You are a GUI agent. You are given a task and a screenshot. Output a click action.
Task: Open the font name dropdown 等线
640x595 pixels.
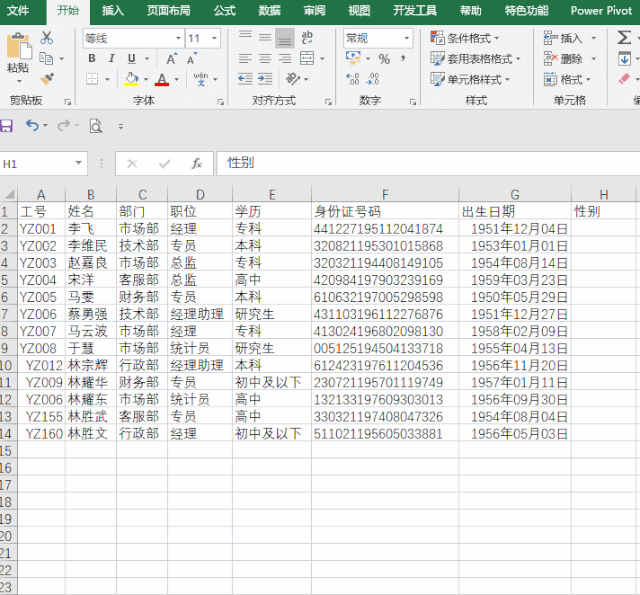point(178,38)
